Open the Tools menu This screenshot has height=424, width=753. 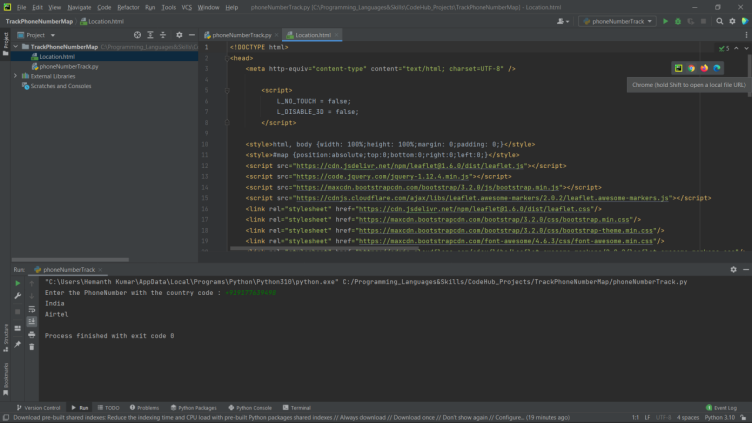169,7
